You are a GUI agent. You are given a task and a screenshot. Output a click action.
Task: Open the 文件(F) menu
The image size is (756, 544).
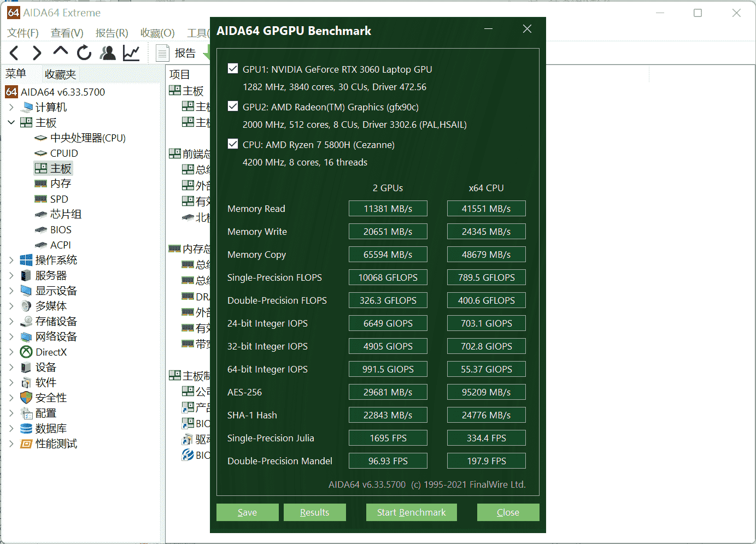23,33
